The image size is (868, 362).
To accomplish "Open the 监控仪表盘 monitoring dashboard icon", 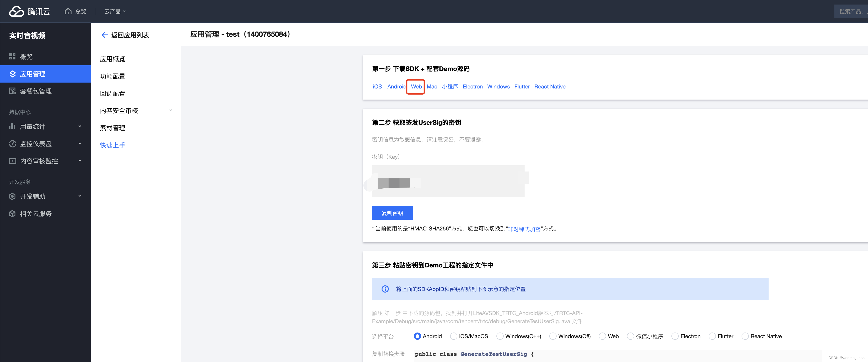I will tap(12, 143).
